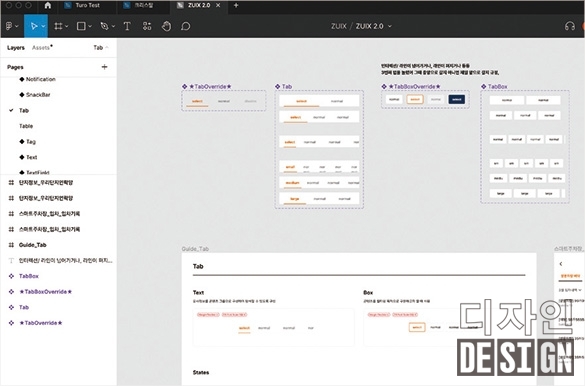Select the Comment tool
Image resolution: width=585 pixels, height=386 pixels.
(185, 26)
